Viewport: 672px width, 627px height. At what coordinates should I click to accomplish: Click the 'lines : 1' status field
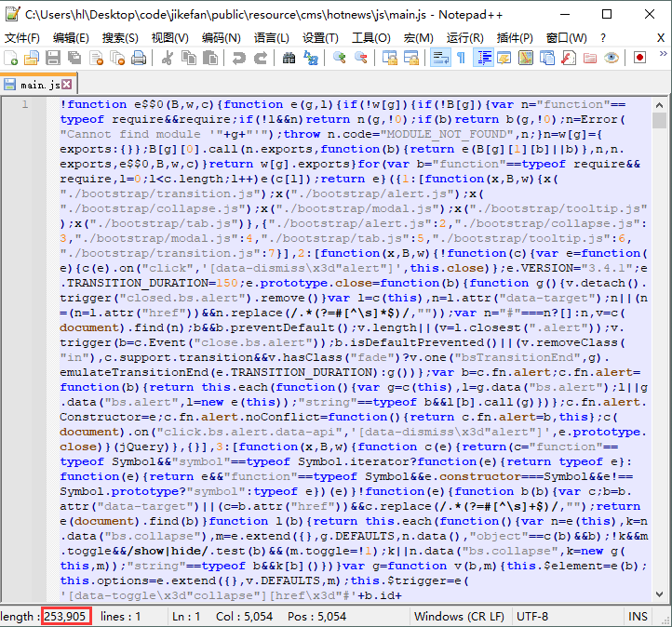120,616
